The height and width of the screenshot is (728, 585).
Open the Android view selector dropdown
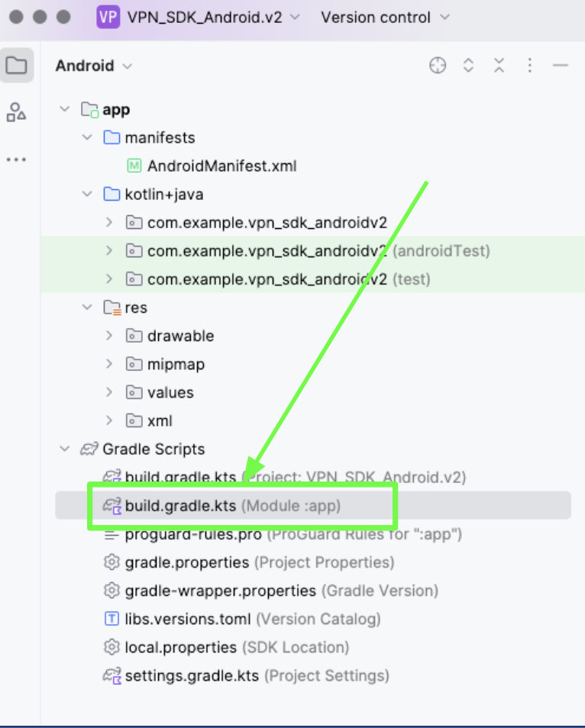[93, 66]
